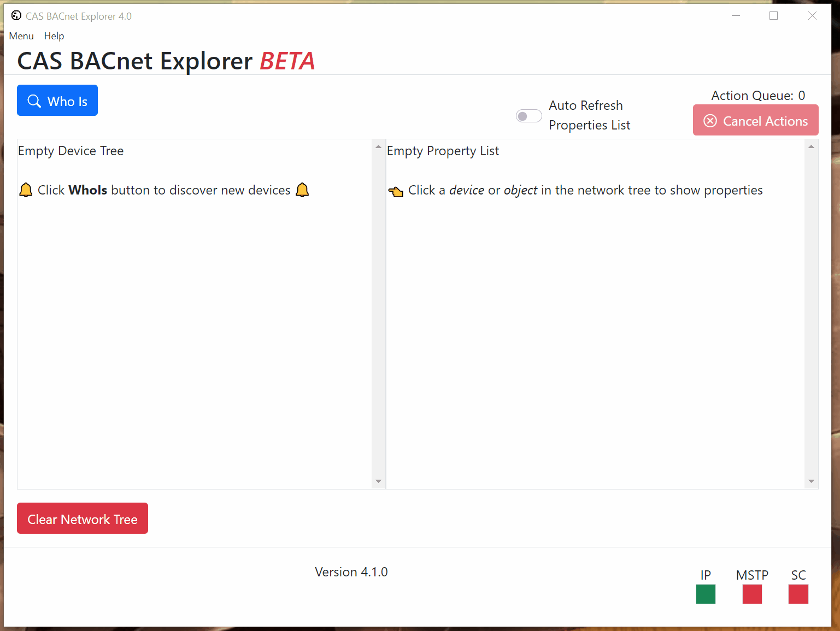Click the red MSTP status indicator
Viewport: 840px width, 631px height.
[x=752, y=594]
